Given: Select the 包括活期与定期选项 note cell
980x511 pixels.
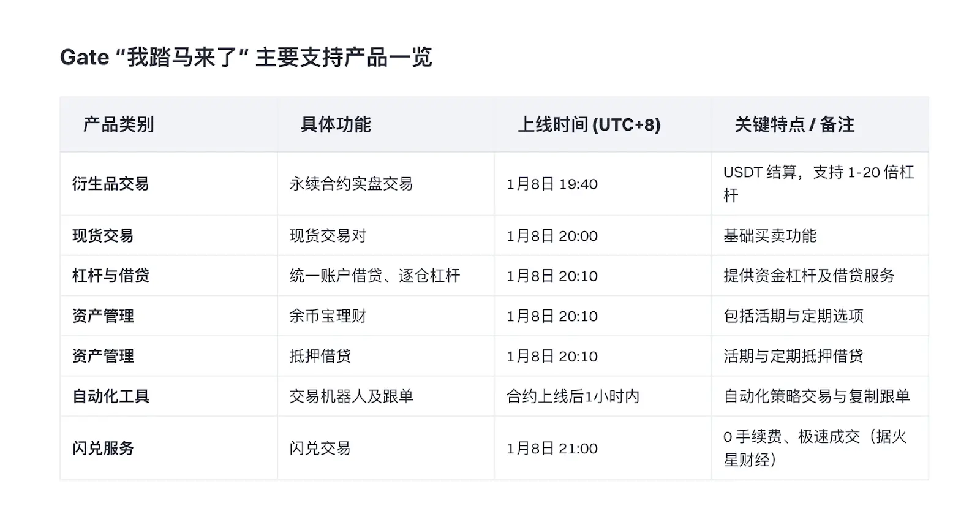Looking at the screenshot, I should click(x=793, y=316).
